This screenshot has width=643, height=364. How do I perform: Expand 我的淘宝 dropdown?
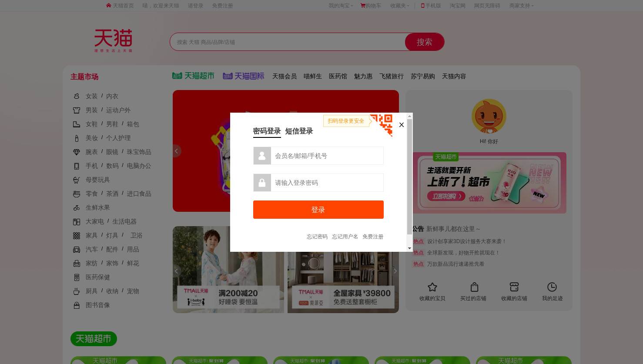[x=341, y=6]
